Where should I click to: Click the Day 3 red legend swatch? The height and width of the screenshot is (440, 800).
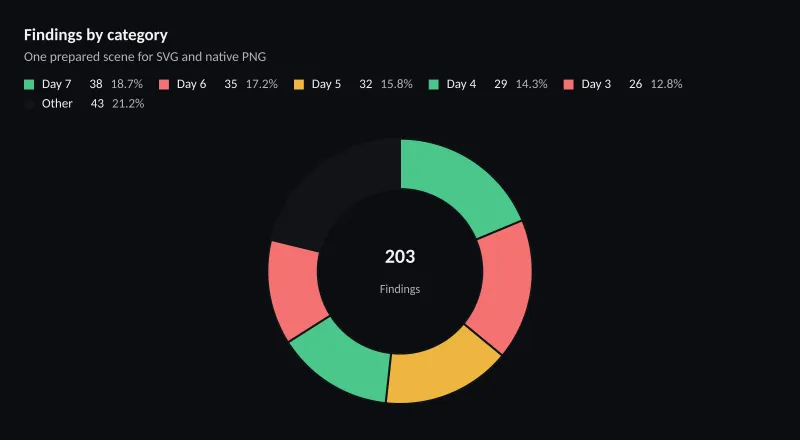click(x=569, y=85)
